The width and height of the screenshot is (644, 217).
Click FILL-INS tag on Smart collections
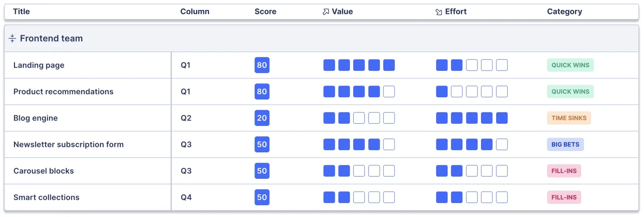(x=564, y=197)
